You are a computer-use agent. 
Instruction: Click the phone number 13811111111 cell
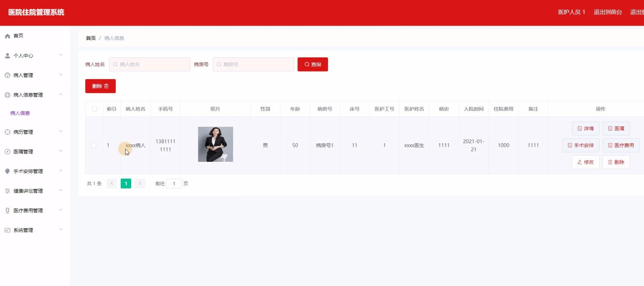tap(165, 145)
